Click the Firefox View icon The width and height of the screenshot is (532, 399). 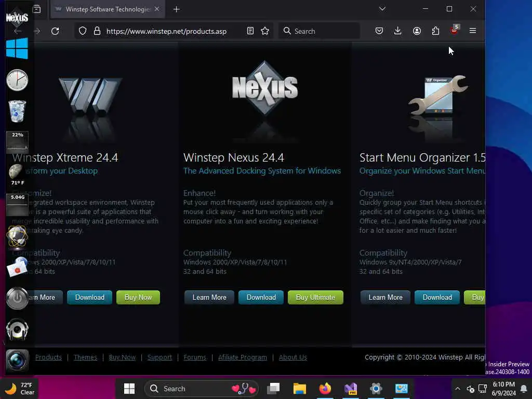(x=36, y=9)
